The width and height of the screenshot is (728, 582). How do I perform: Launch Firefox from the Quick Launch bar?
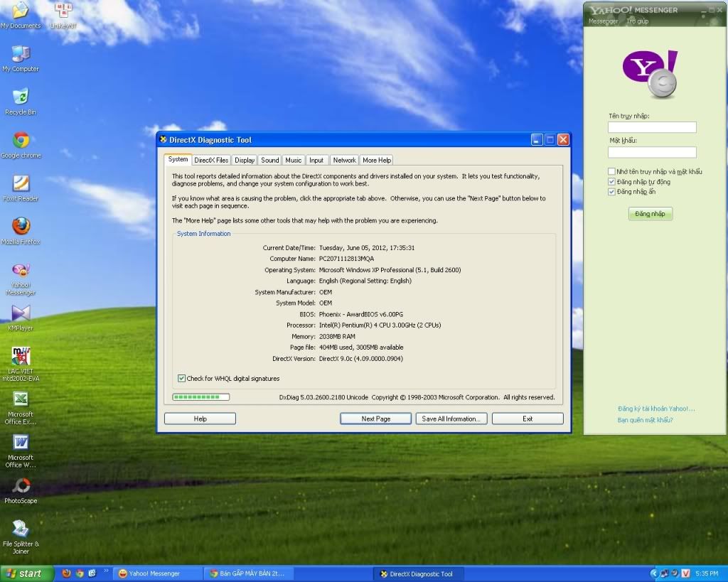tap(67, 573)
